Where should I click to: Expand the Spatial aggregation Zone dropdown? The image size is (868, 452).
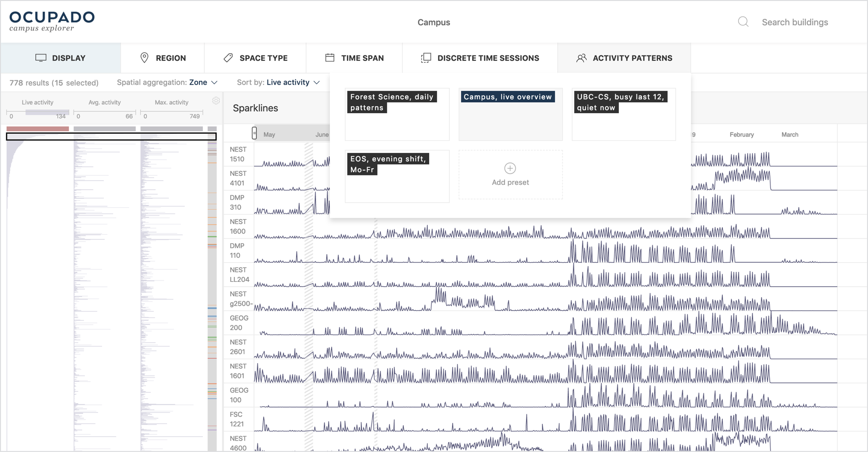tap(203, 83)
